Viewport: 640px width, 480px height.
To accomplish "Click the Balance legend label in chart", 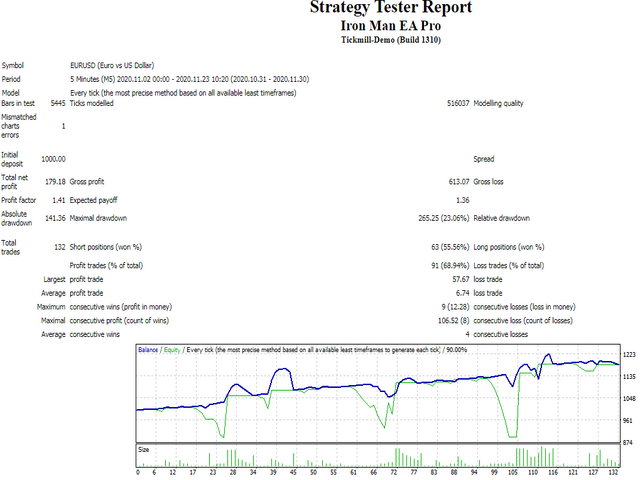I will coord(148,350).
